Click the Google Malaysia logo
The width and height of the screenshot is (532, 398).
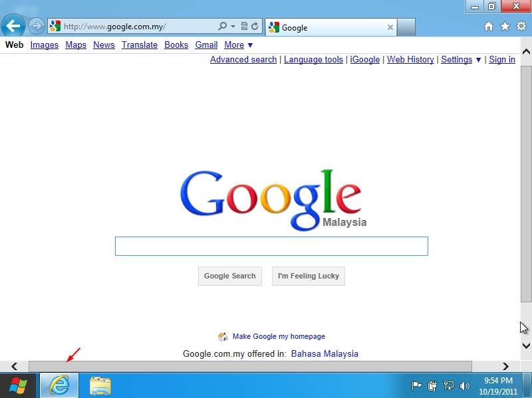273,200
